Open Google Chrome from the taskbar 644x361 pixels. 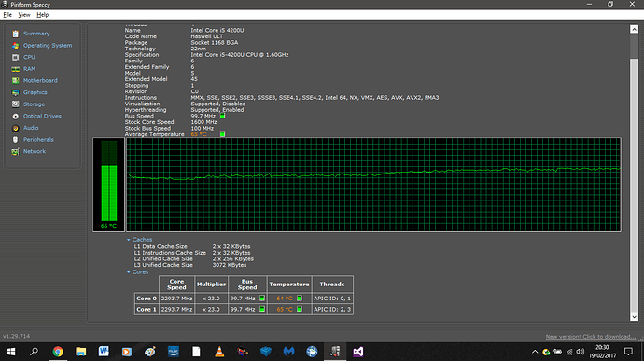click(x=58, y=352)
